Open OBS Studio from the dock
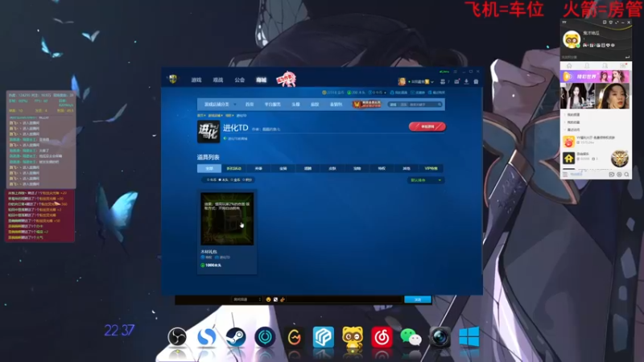 coord(177,337)
